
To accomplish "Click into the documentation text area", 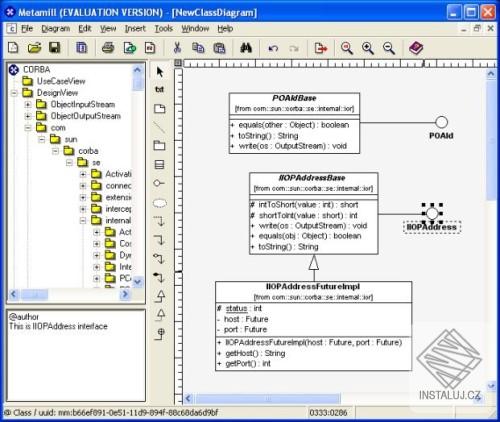I will pos(76,355).
